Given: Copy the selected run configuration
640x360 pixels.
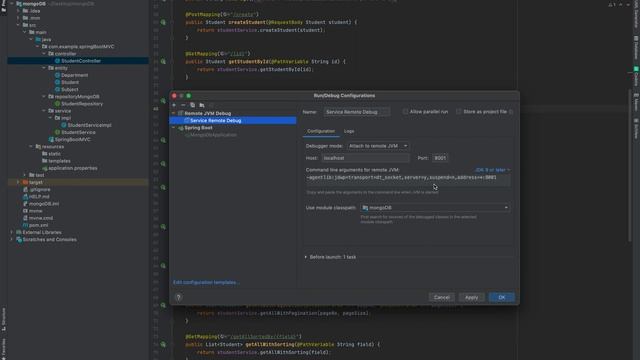Looking at the screenshot, I should pyautogui.click(x=193, y=105).
